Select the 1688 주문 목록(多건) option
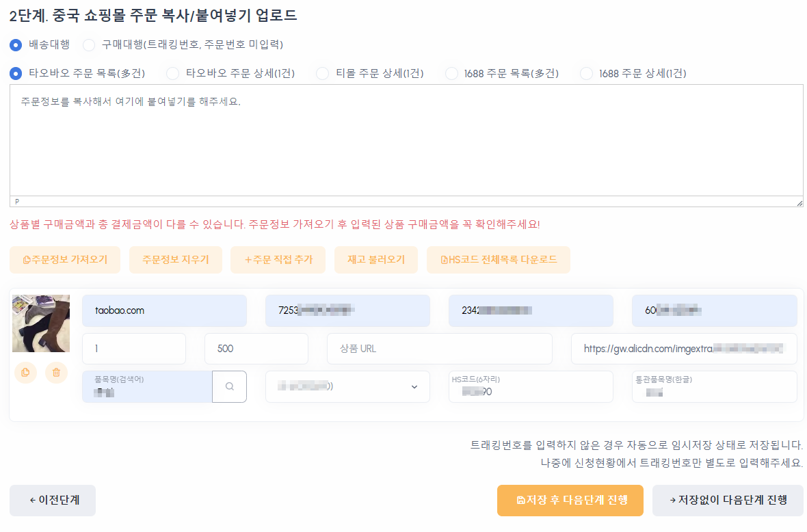The image size is (807, 532). (451, 73)
